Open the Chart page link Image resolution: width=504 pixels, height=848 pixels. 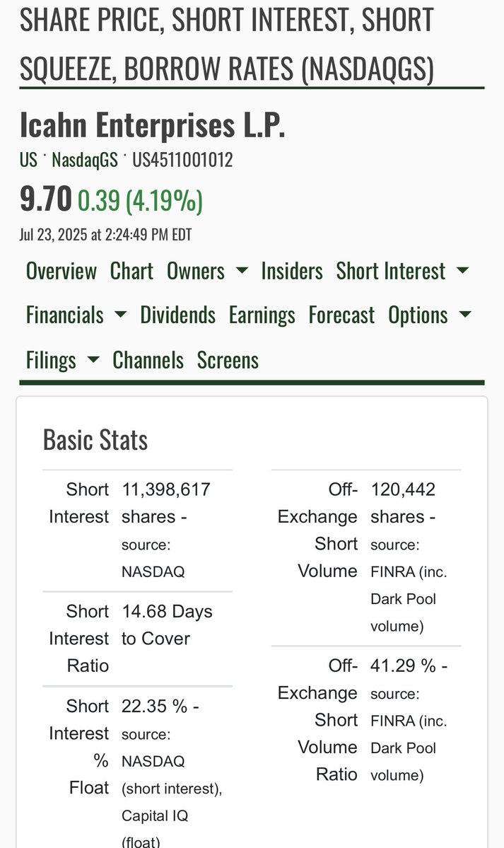tap(131, 271)
